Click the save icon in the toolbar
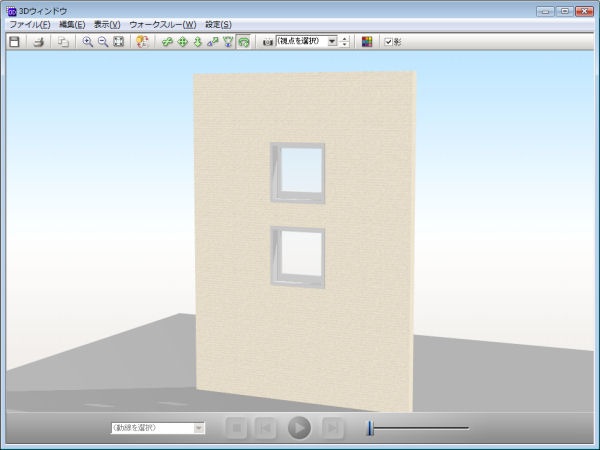 pyautogui.click(x=14, y=42)
